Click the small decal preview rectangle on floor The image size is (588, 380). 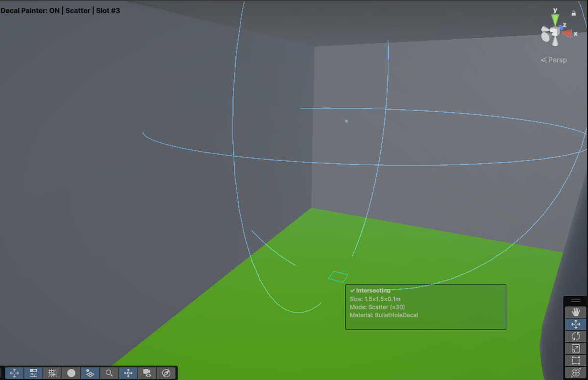pos(338,277)
